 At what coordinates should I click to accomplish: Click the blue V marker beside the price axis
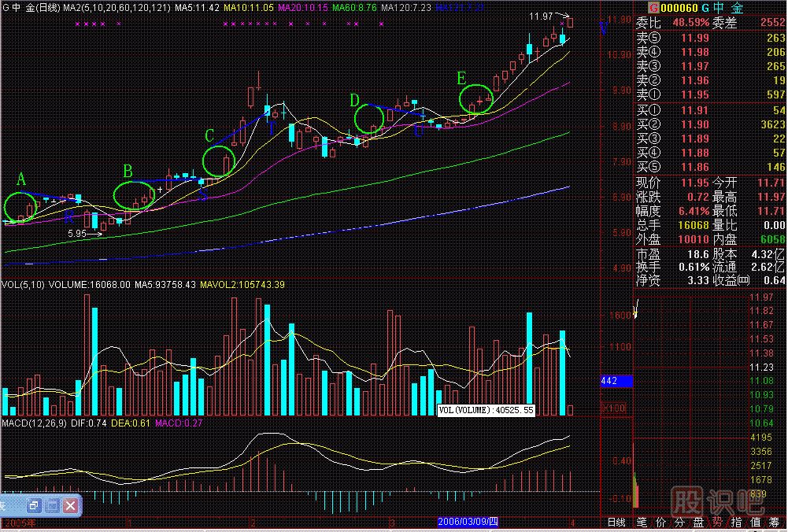tap(604, 29)
